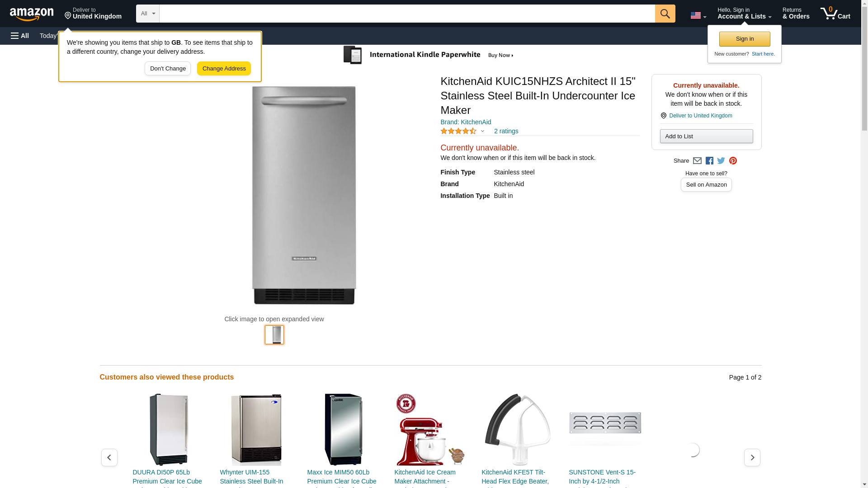Share product on Facebook
The width and height of the screenshot is (868, 488).
point(709,161)
